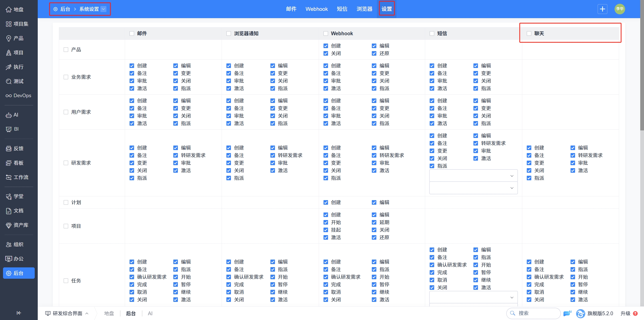Toggle the 邮件 column header checkbox

(x=132, y=33)
